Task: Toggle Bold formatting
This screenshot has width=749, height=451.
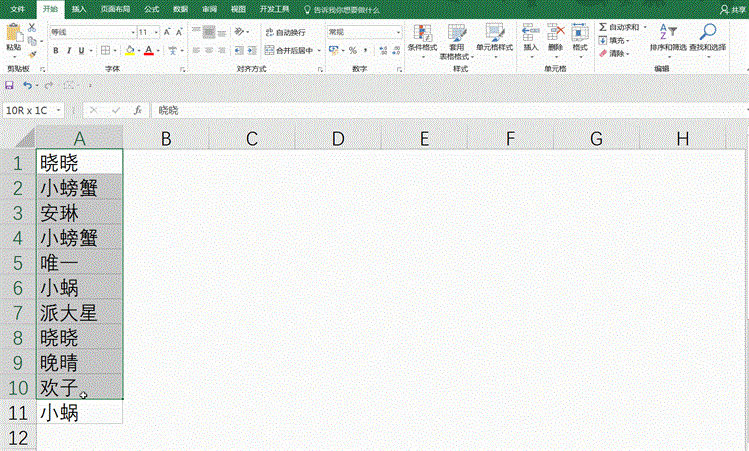Action: pyautogui.click(x=56, y=50)
